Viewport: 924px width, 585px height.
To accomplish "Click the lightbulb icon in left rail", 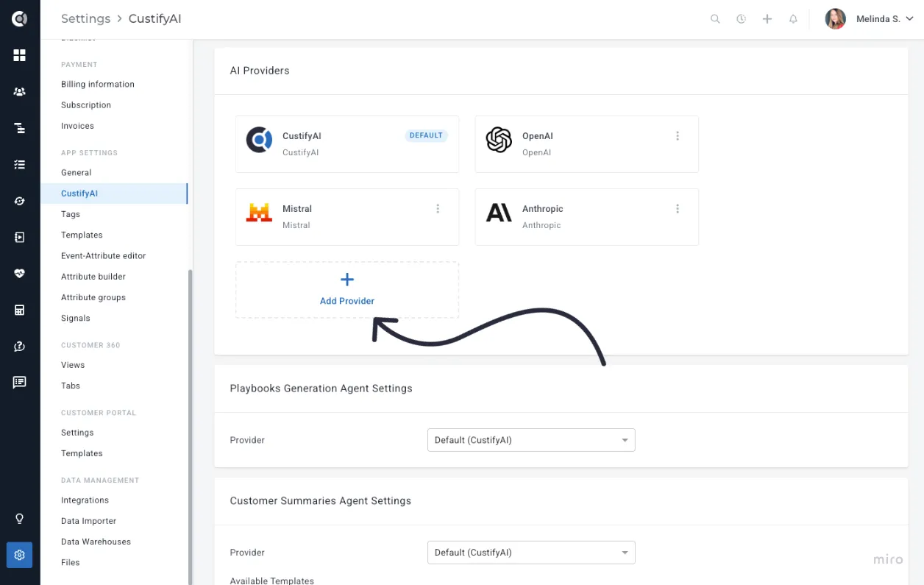I will tap(20, 519).
